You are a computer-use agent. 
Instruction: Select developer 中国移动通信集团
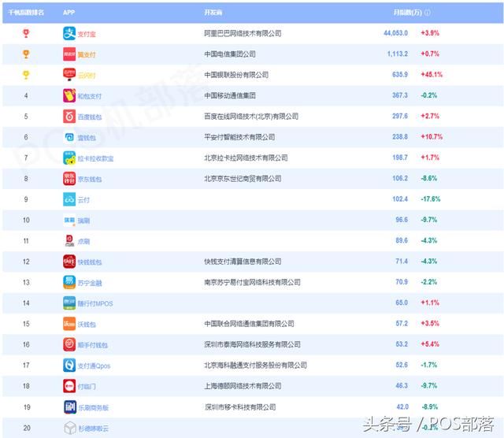point(230,96)
